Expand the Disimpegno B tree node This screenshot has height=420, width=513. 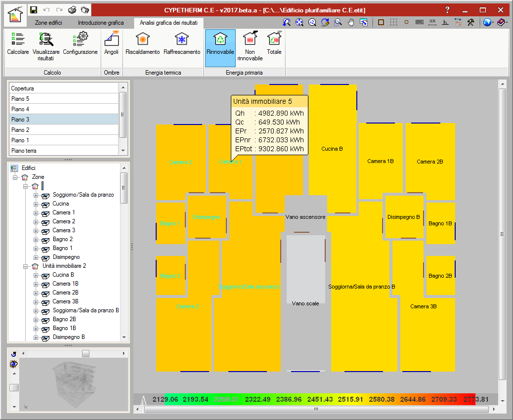36,337
